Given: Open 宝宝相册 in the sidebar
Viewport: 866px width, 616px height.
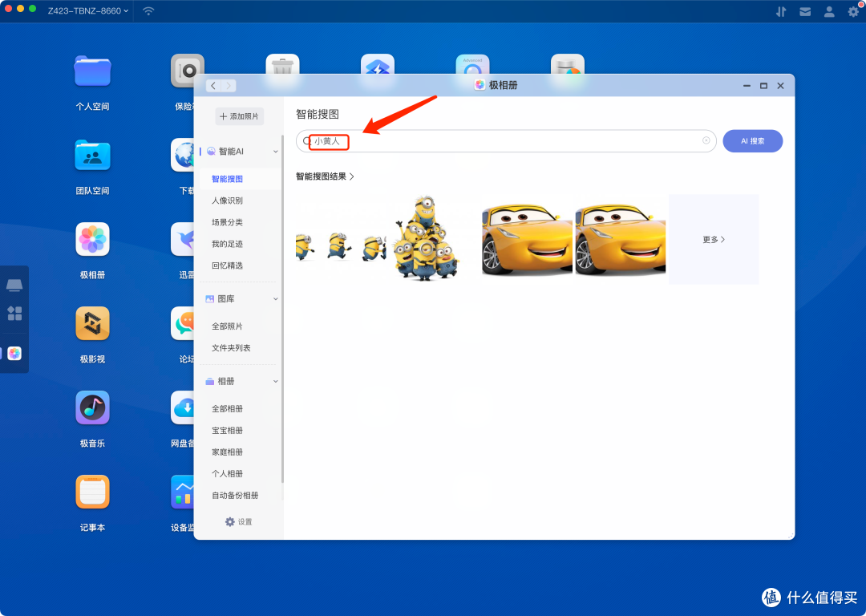Looking at the screenshot, I should pos(227,430).
